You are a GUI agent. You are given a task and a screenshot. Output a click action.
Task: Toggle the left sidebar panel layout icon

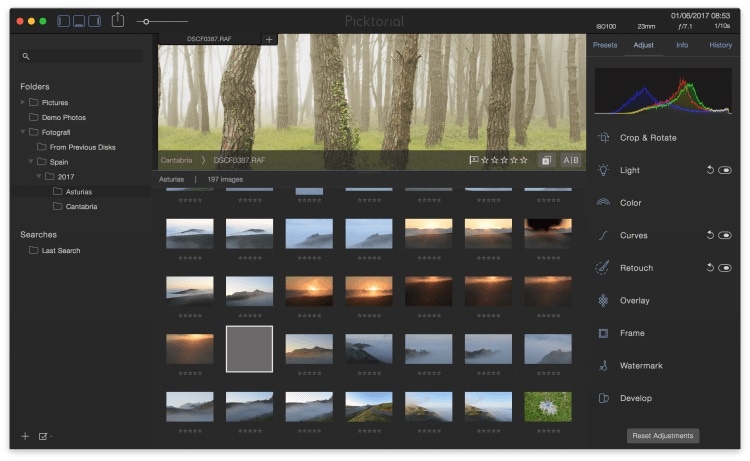(64, 21)
